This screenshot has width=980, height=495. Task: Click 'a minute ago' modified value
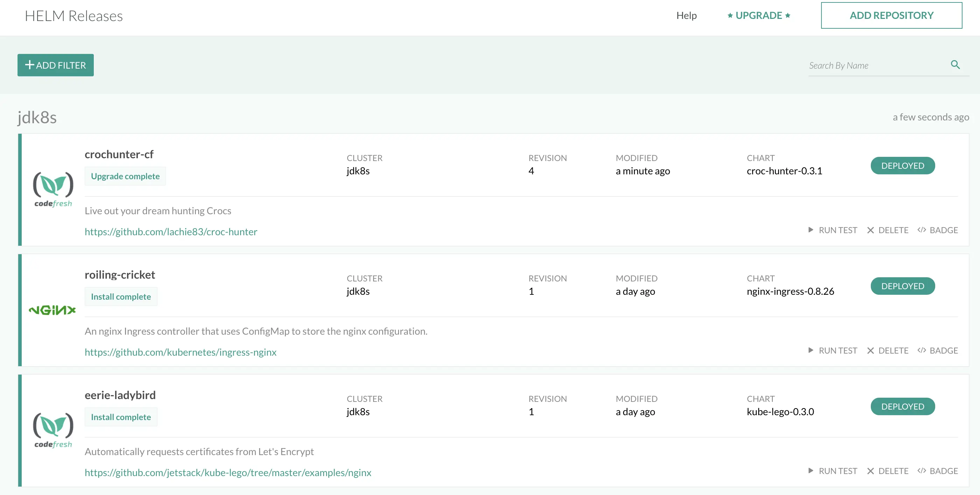pos(643,171)
